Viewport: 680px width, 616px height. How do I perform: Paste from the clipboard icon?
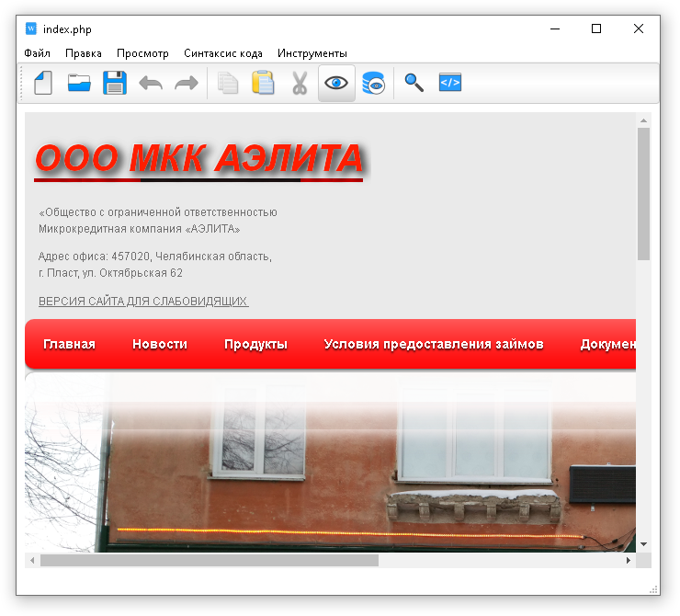tap(263, 83)
